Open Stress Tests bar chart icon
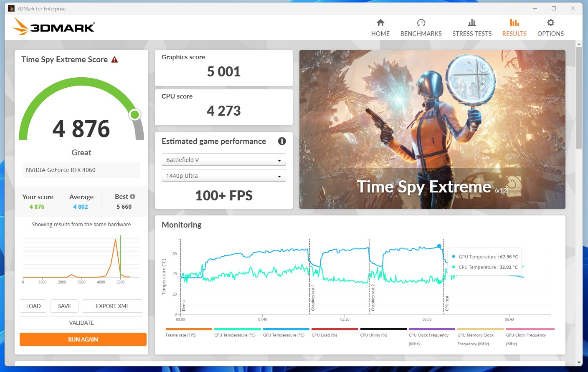The width and height of the screenshot is (588, 372). coord(471,23)
